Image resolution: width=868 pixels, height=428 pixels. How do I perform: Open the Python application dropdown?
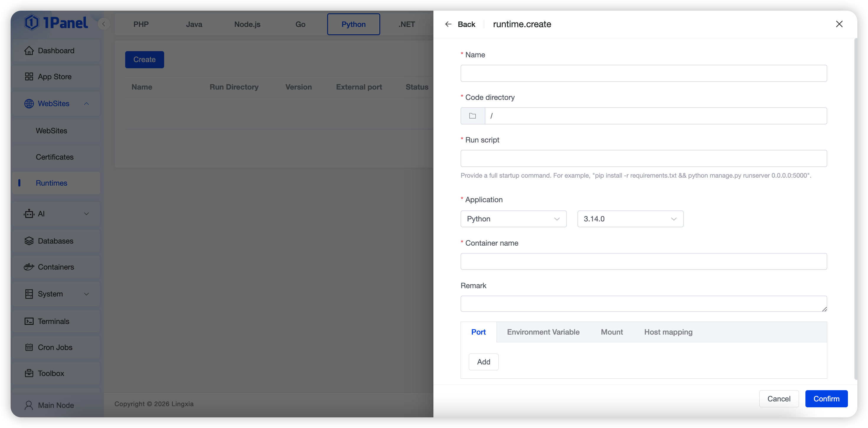[x=513, y=219]
